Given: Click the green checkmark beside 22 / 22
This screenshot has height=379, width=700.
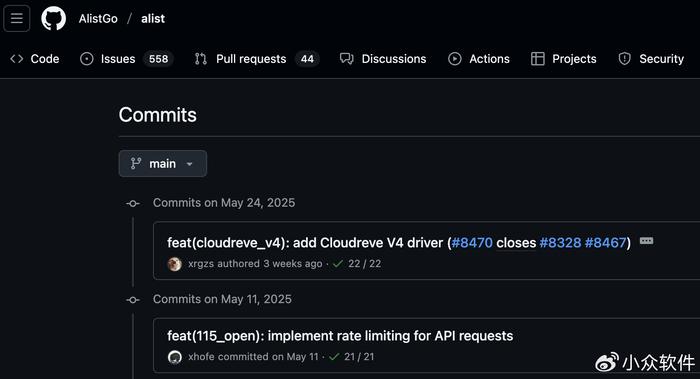Looking at the screenshot, I should click(x=338, y=264).
